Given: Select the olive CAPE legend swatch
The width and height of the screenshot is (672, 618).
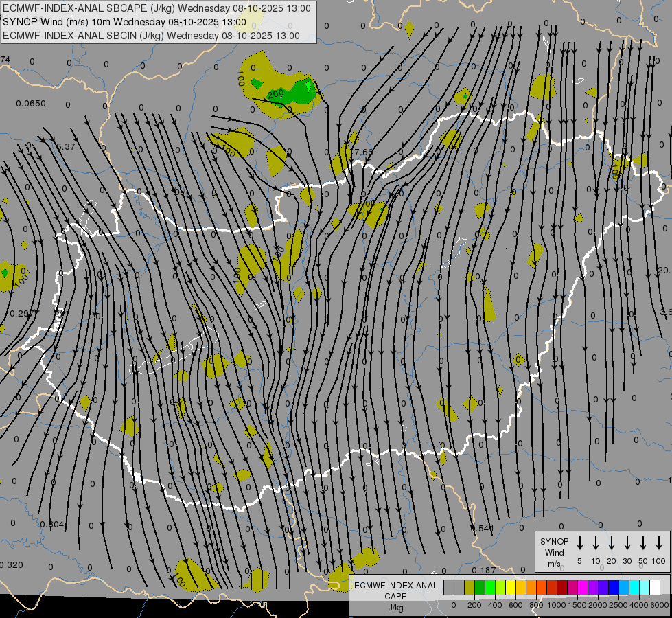Looking at the screenshot, I should tap(470, 588).
